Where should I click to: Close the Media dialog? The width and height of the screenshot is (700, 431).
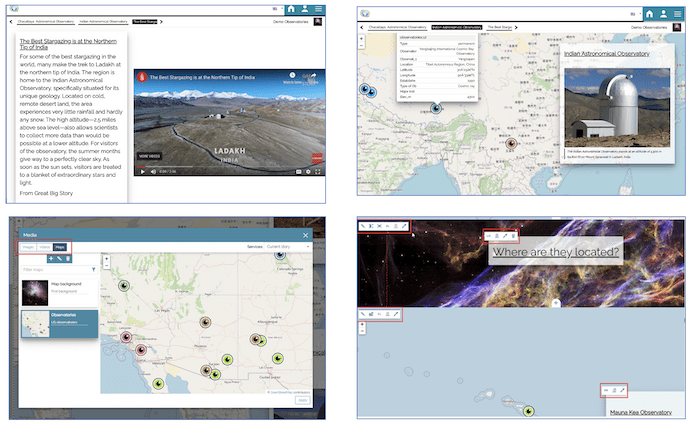point(306,235)
